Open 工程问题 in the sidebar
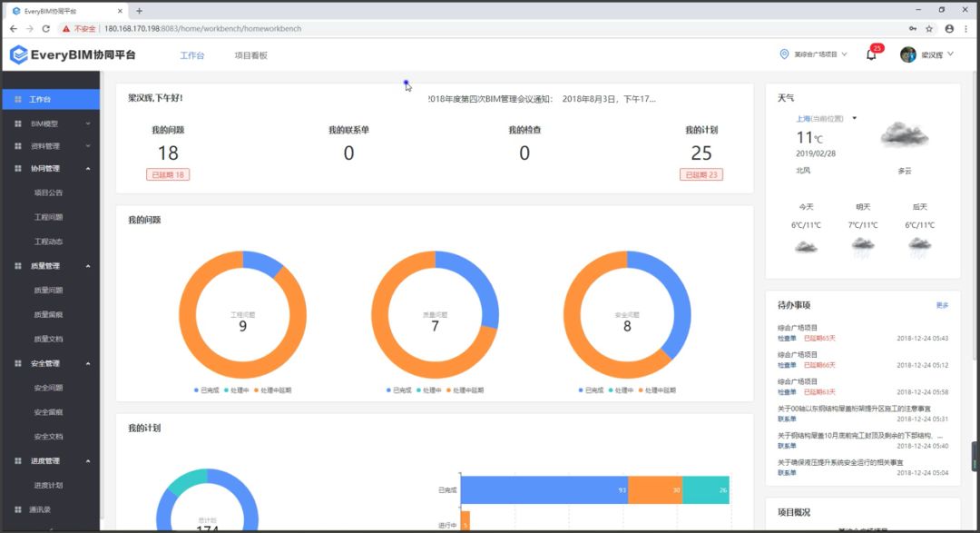 pos(49,217)
